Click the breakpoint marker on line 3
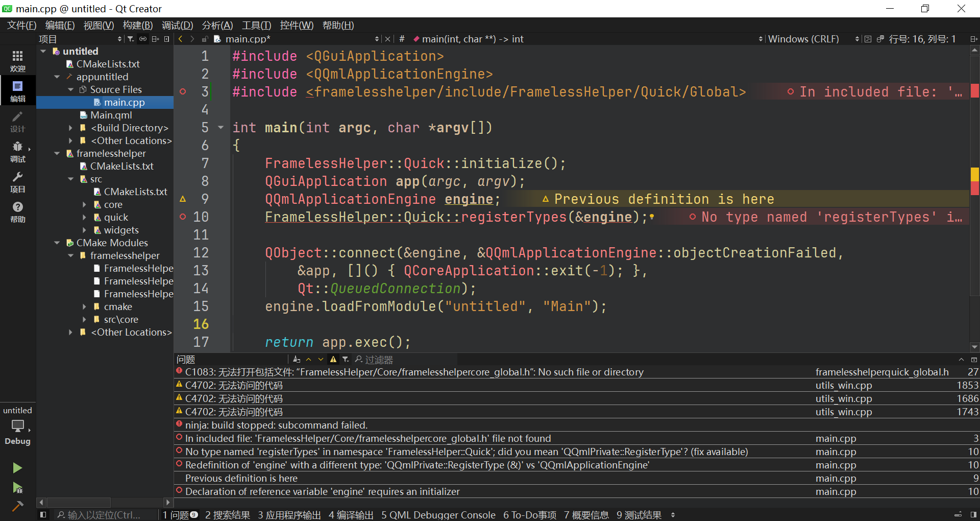The width and height of the screenshot is (980, 521). click(183, 91)
